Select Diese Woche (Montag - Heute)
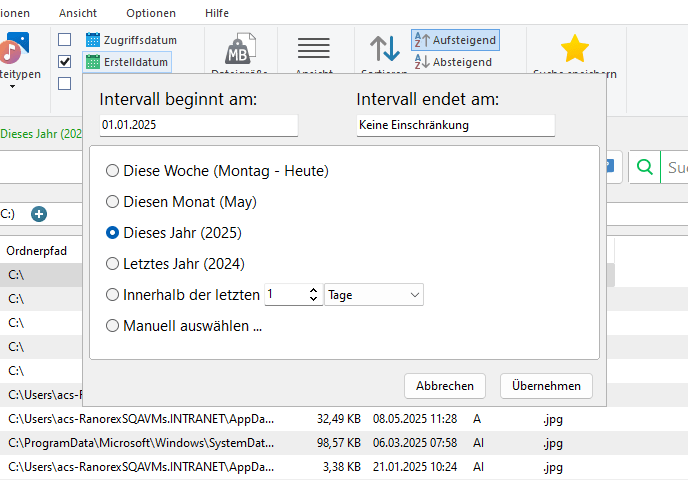688x480 pixels. pyautogui.click(x=217, y=171)
